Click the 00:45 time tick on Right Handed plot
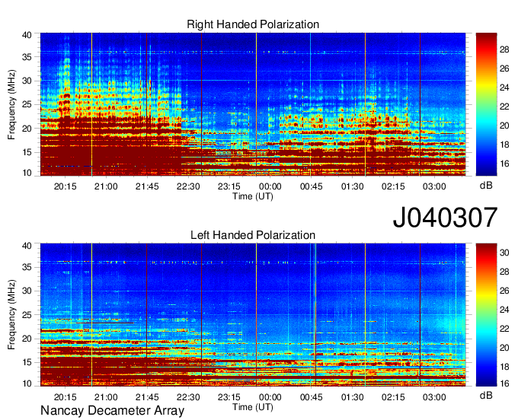 click(x=312, y=186)
